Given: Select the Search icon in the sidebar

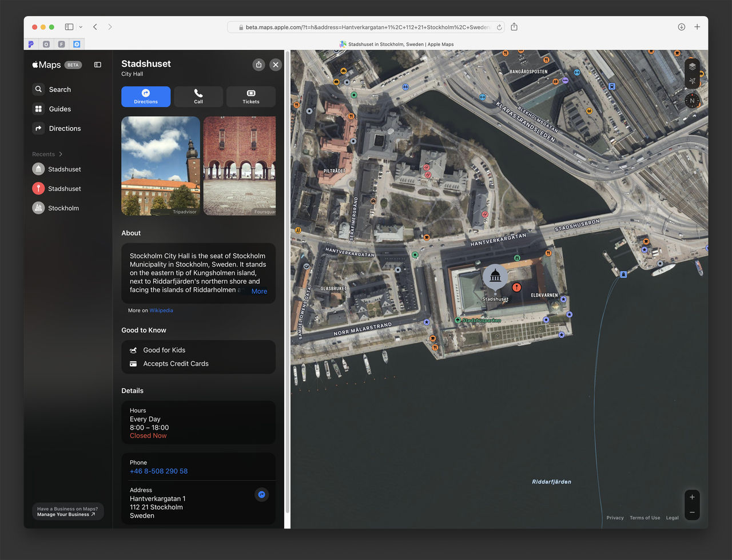Looking at the screenshot, I should click(39, 89).
